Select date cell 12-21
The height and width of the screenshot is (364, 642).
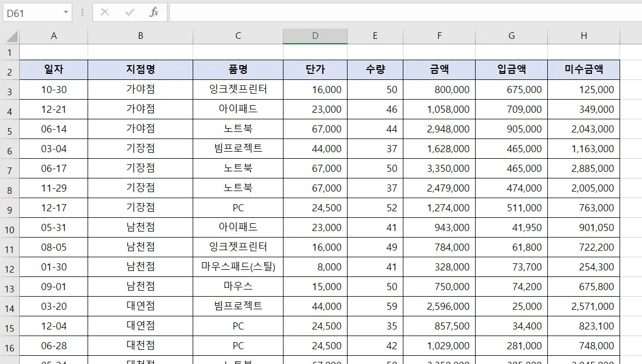click(54, 109)
